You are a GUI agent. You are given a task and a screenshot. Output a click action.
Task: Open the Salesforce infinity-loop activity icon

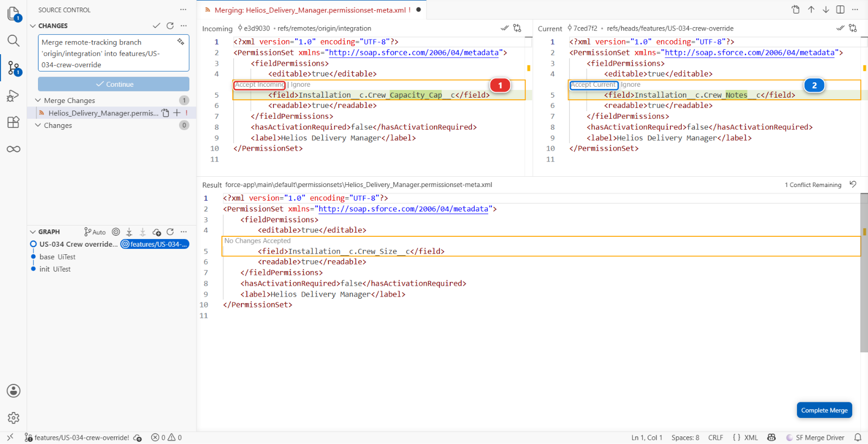(x=14, y=149)
